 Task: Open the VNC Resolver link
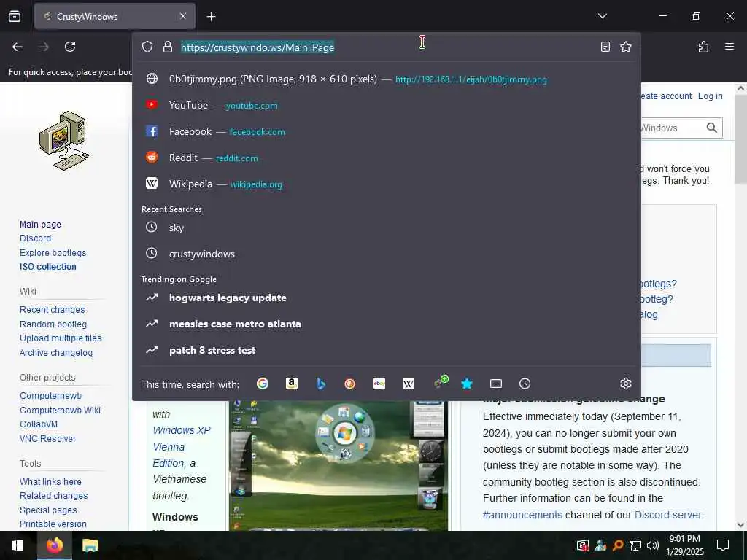pyautogui.click(x=47, y=438)
